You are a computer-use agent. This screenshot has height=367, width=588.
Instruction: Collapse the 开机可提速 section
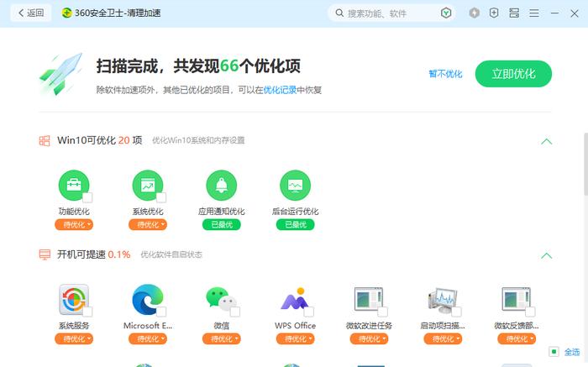point(546,255)
